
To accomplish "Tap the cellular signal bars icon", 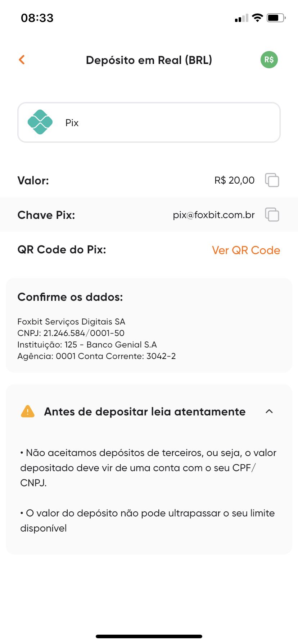I will (241, 18).
